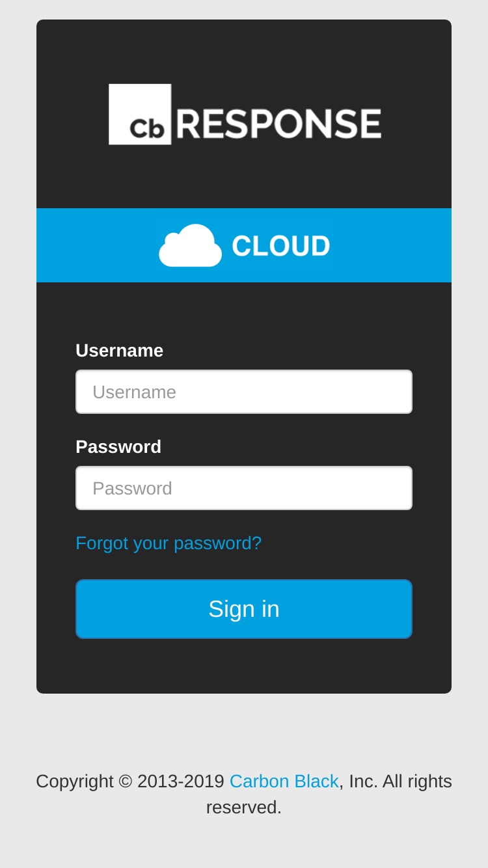Image resolution: width=488 pixels, height=868 pixels.
Task: Open the Carbon Black link in the footer
Action: (x=284, y=781)
